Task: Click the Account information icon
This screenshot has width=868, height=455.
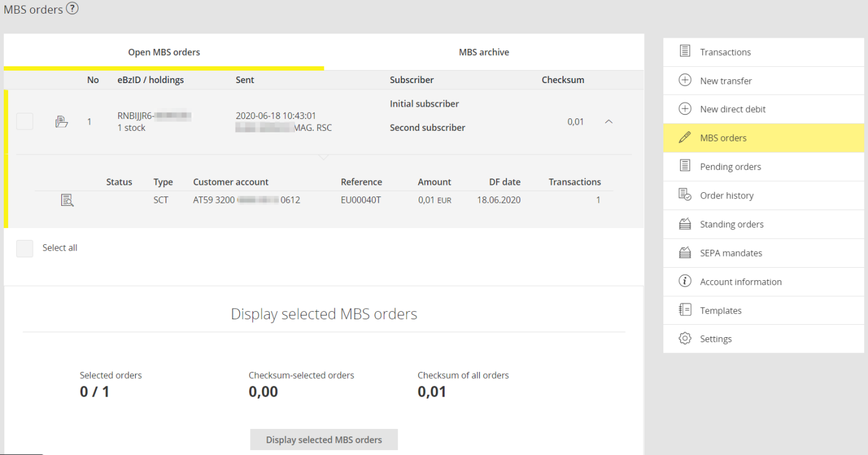Action: coord(684,281)
